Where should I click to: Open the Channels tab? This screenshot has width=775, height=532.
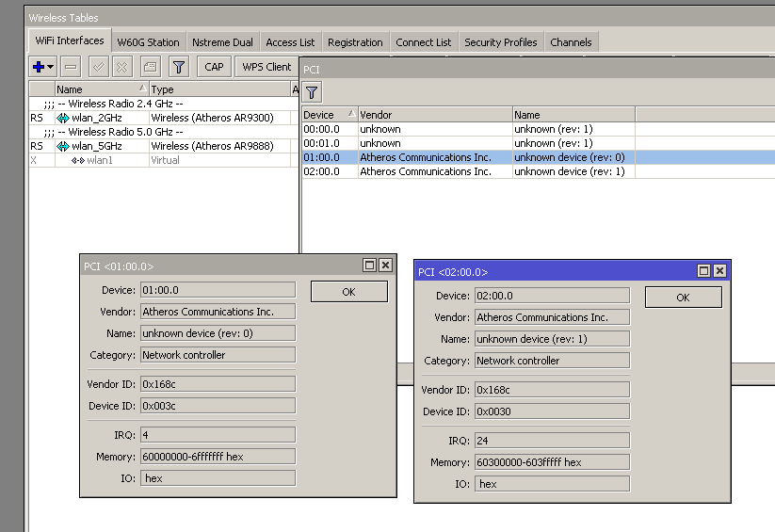click(571, 42)
